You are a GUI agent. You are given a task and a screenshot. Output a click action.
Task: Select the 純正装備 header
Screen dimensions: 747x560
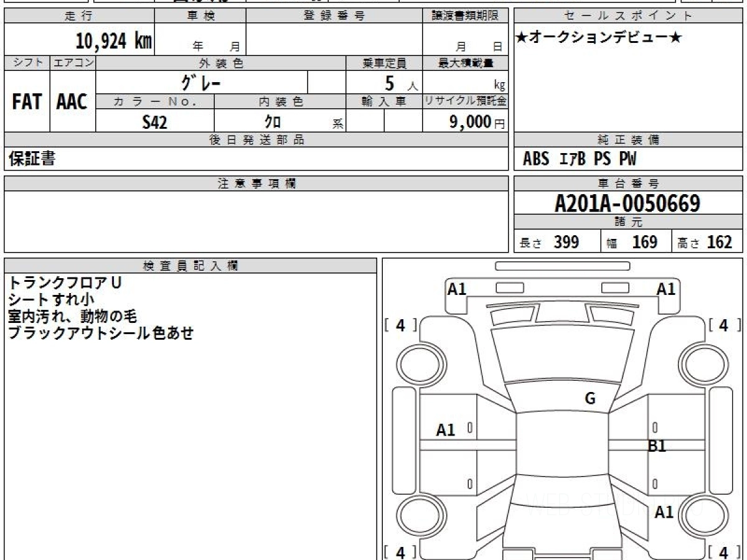tap(629, 140)
